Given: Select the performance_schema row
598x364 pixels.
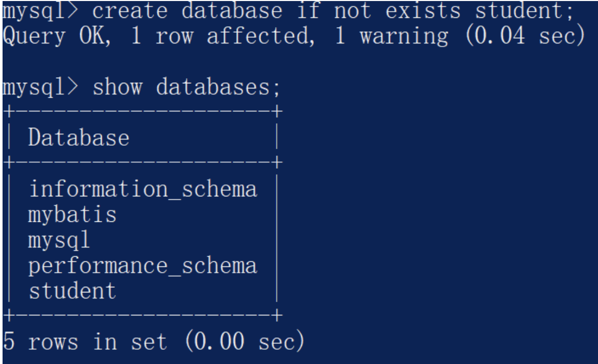Looking at the screenshot, I should [x=143, y=266].
